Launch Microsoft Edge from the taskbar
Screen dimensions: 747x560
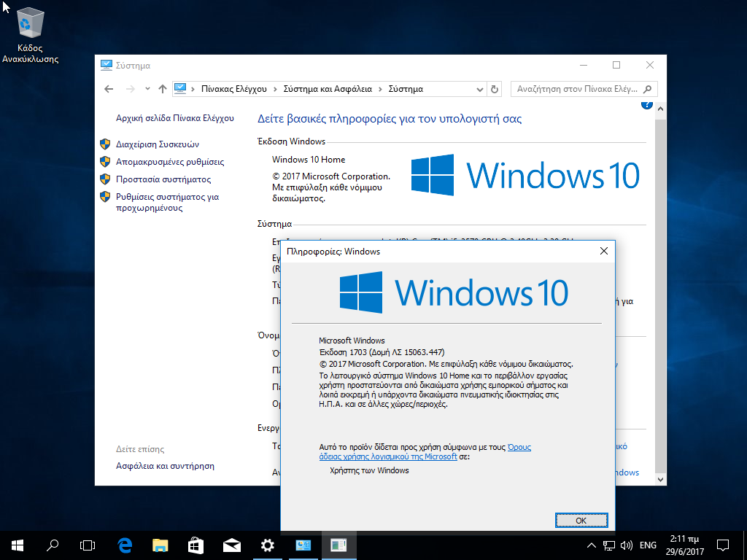click(125, 545)
